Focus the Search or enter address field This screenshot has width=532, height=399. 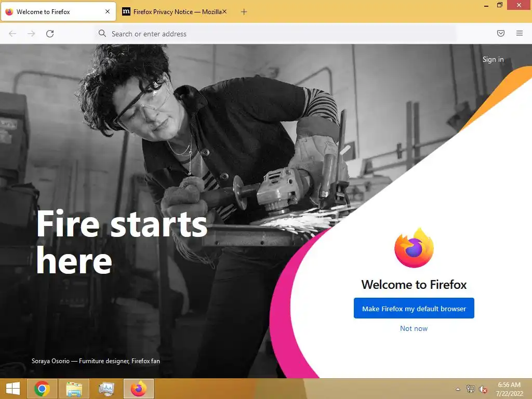[x=275, y=34]
